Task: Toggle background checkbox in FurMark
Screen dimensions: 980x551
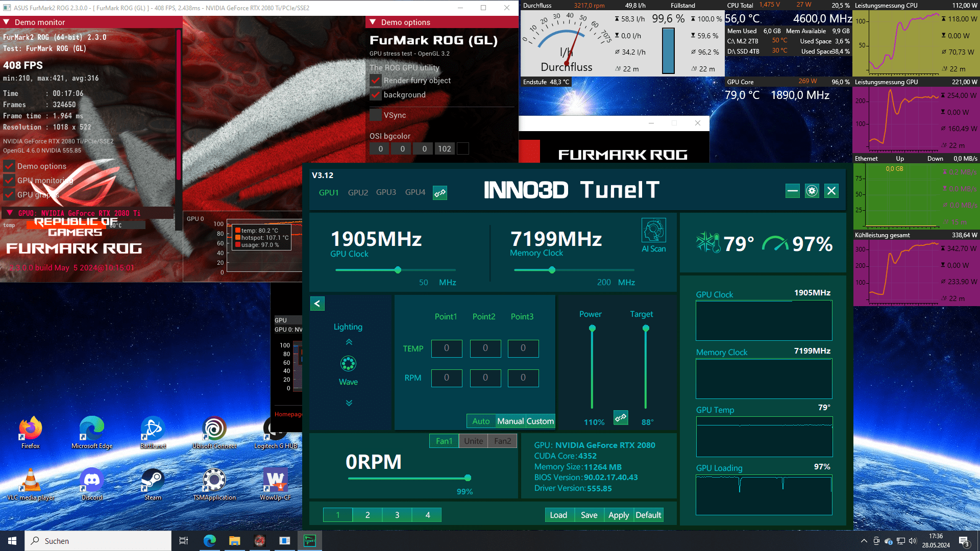Action: pos(376,95)
